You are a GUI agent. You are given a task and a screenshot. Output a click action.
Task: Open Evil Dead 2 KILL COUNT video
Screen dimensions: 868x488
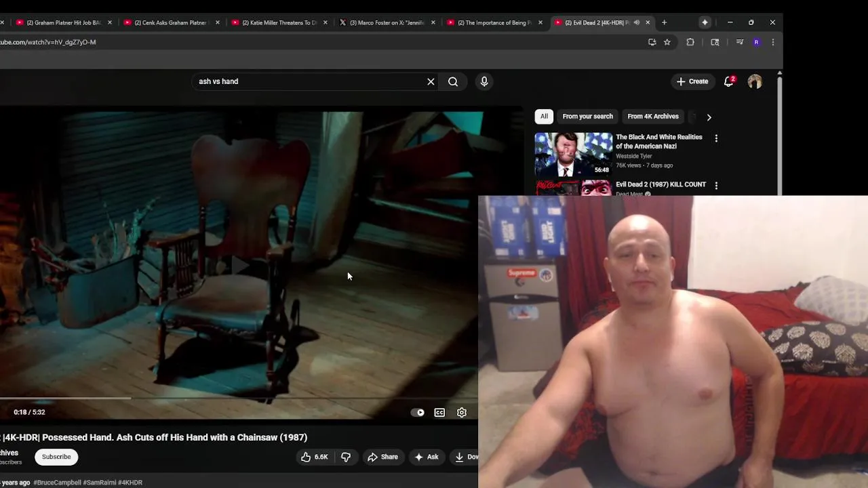[660, 184]
